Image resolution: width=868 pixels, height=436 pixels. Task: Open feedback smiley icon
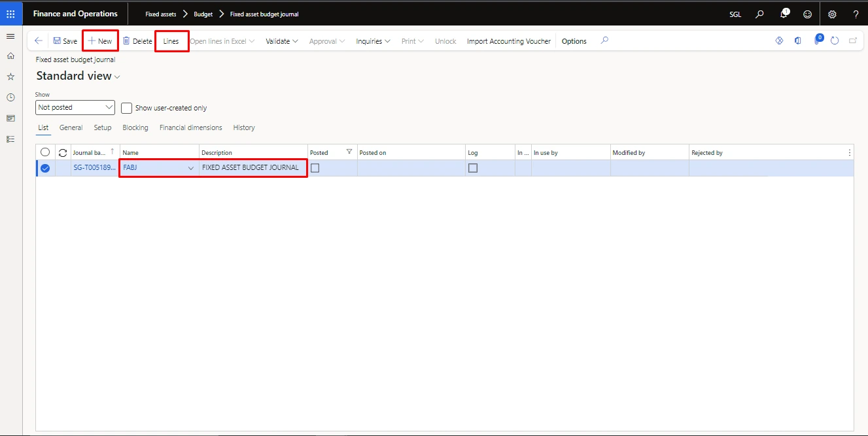coord(807,14)
